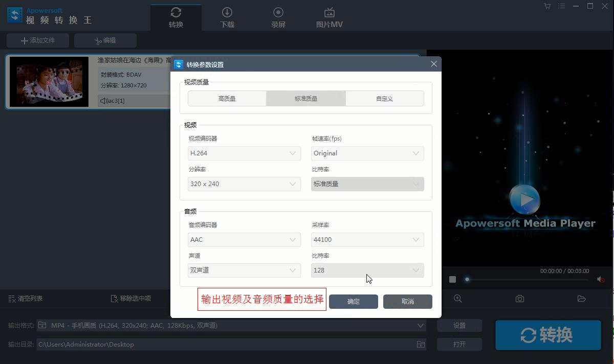Image resolution: width=614 pixels, height=364 pixels.
Task: Confirm settings with 确定 button
Action: pyautogui.click(x=354, y=302)
